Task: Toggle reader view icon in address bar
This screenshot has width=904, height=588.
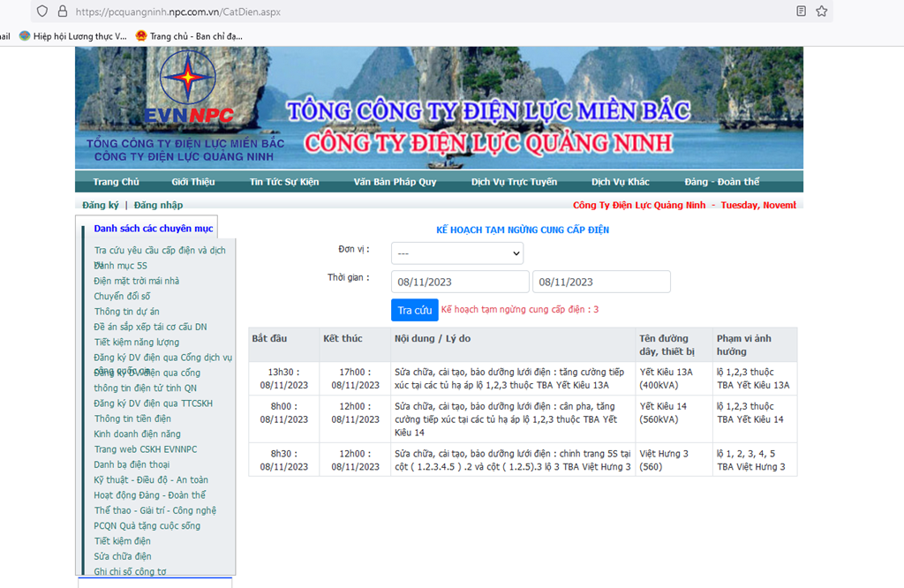Action: coord(801,11)
